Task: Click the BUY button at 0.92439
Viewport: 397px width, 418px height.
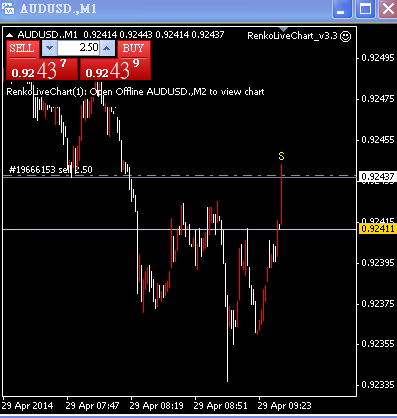Action: click(134, 49)
